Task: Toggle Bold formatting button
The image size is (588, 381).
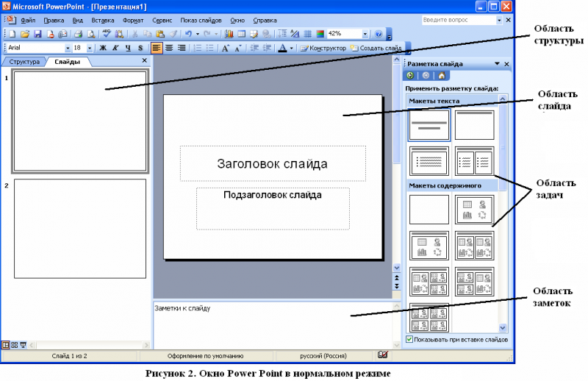Action: click(x=103, y=48)
